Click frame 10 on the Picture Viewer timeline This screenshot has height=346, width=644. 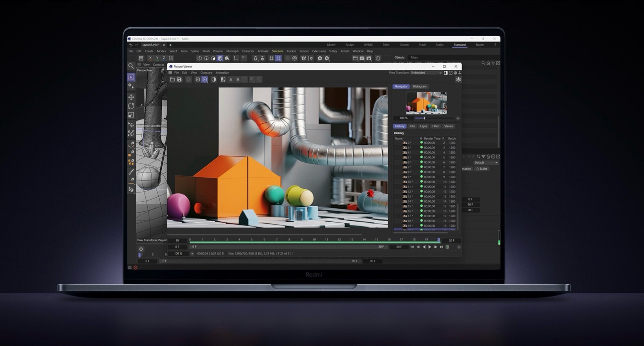[314, 240]
